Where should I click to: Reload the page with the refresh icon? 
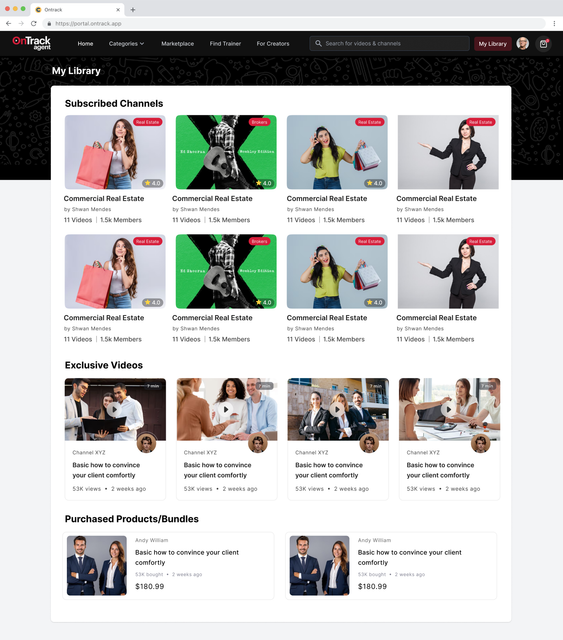[34, 24]
